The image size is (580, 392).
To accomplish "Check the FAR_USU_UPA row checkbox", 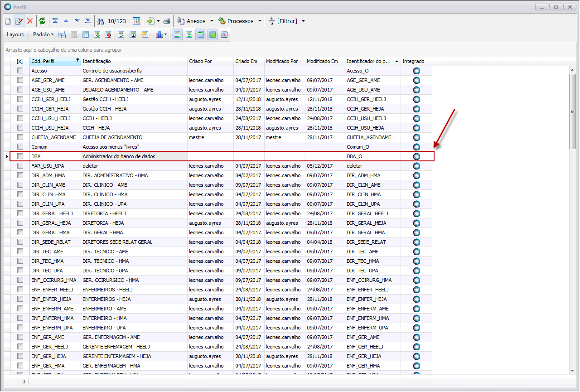I will pyautogui.click(x=20, y=166).
